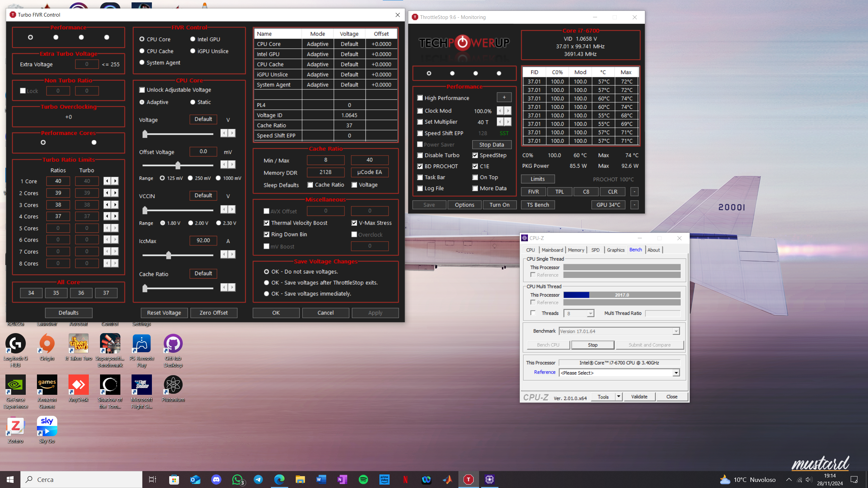Show hidden system tray icons
The height and width of the screenshot is (488, 868).
pyautogui.click(x=789, y=480)
